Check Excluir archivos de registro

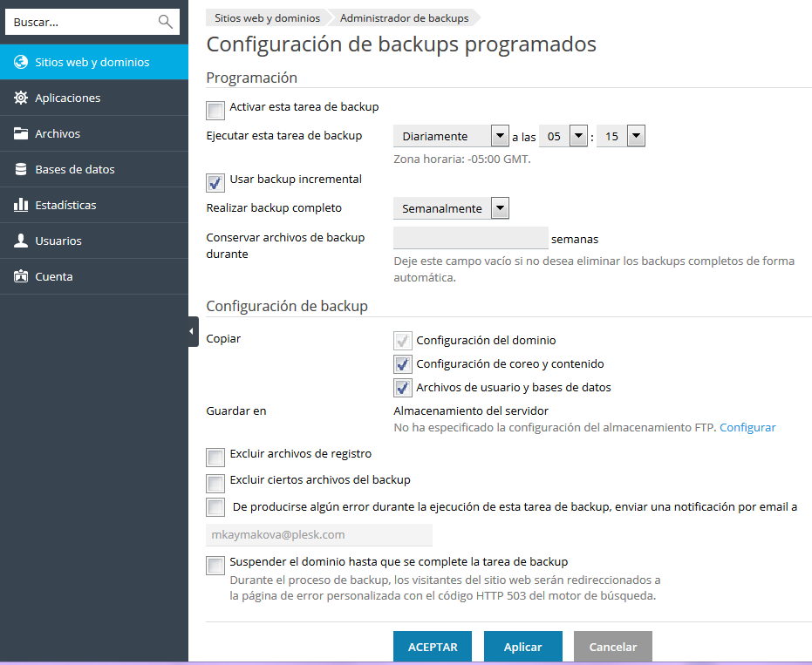(215, 457)
